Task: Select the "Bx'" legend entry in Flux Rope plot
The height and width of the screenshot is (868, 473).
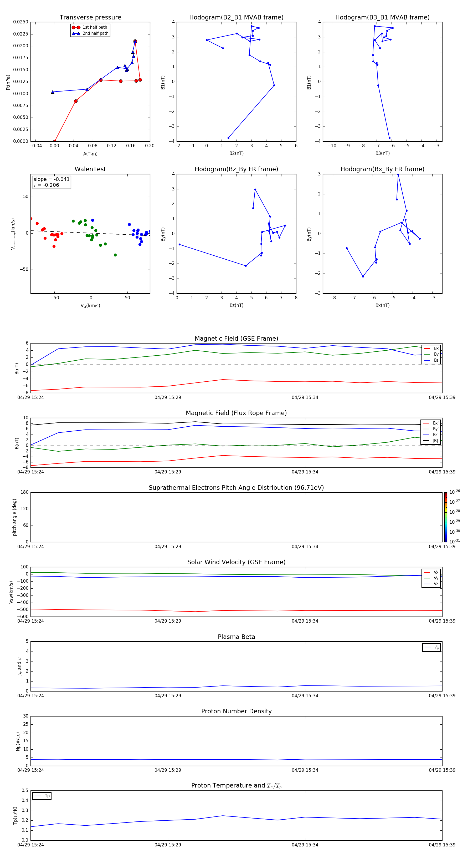Action: click(x=431, y=423)
